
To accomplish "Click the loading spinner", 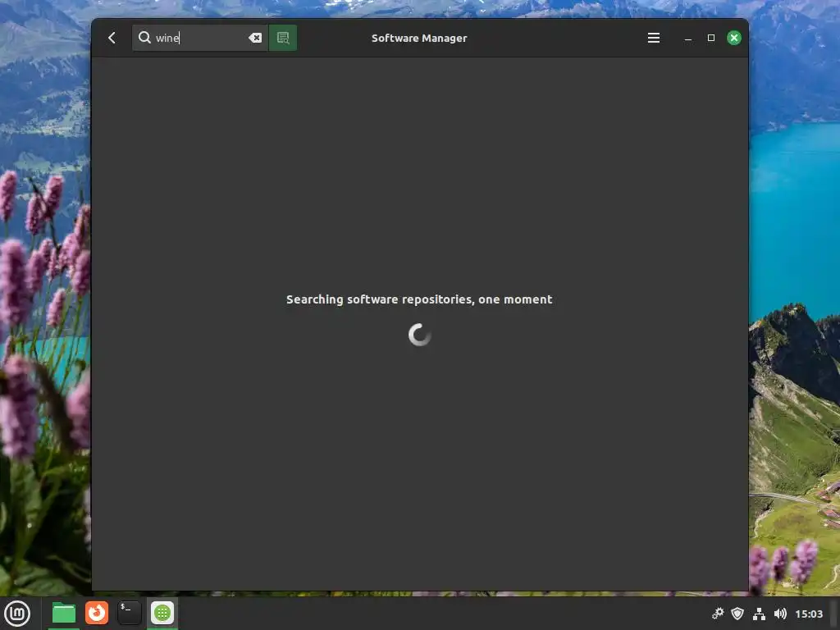I will (419, 335).
